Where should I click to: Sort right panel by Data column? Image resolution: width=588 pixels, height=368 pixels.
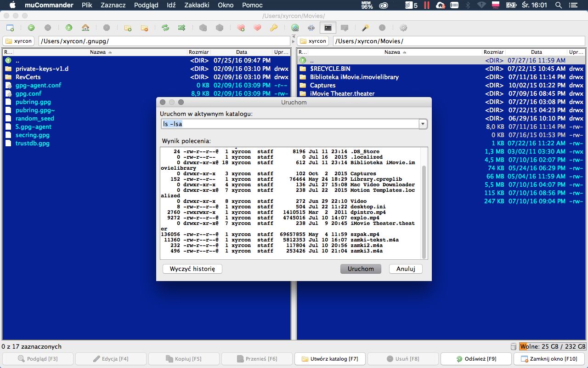536,52
